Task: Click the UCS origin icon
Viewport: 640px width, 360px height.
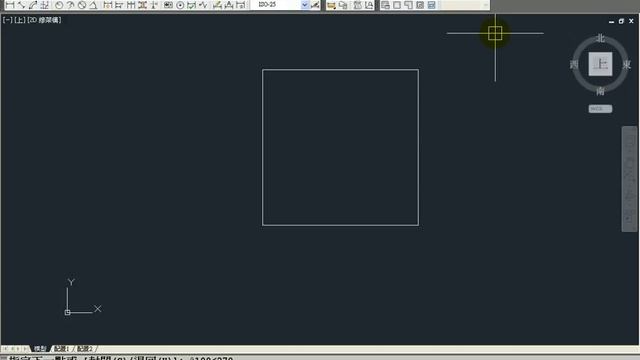Action: pos(67,312)
